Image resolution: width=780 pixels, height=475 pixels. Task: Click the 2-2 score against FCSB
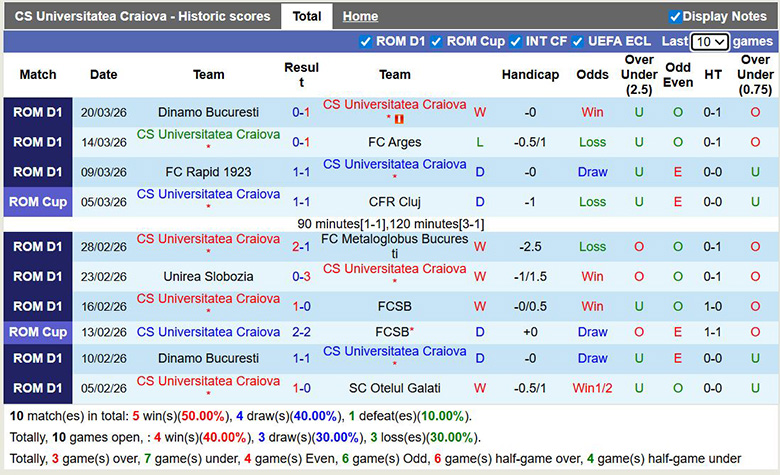(x=301, y=332)
